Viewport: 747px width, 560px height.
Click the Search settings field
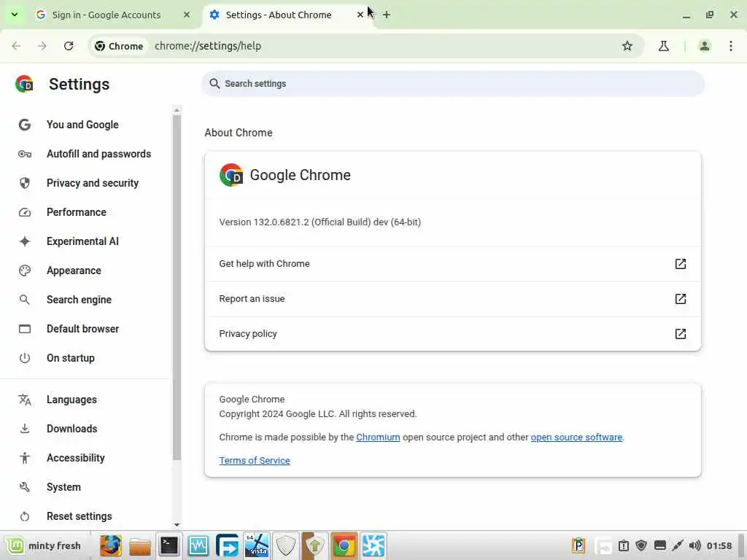tap(453, 84)
